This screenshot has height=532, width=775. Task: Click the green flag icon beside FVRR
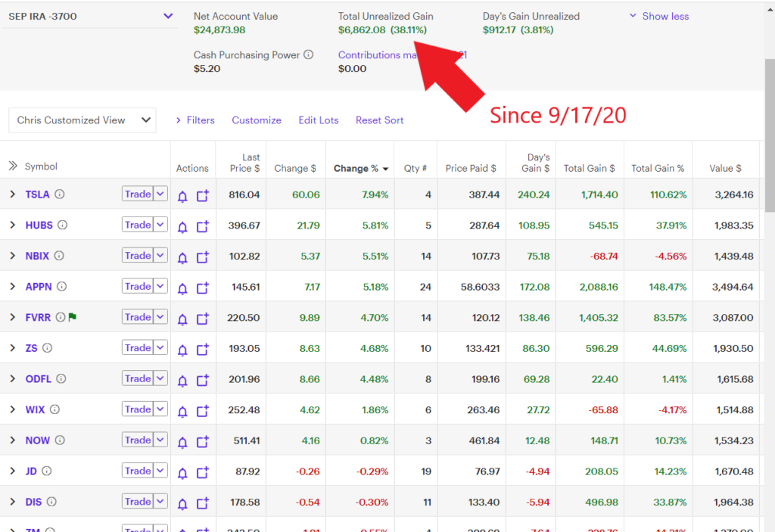(x=73, y=317)
